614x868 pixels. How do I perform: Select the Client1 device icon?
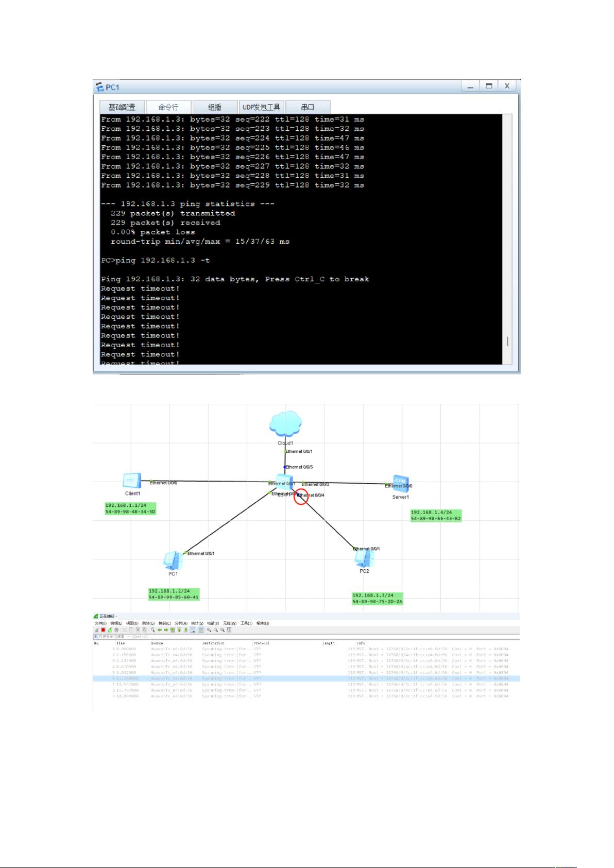(131, 481)
